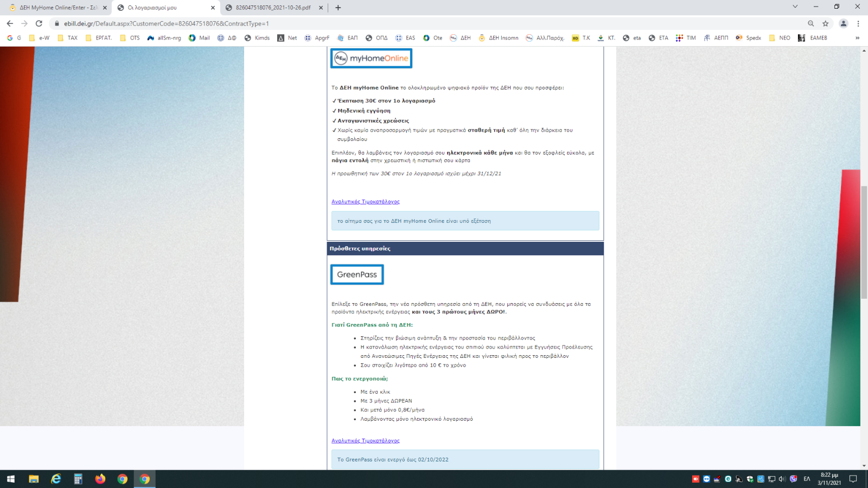Open the Net bookmark
The height and width of the screenshot is (488, 868).
point(287,38)
